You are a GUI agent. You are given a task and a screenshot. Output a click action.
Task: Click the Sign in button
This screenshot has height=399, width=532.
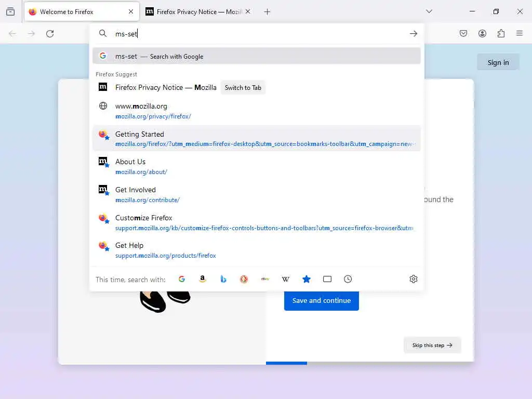pos(498,62)
